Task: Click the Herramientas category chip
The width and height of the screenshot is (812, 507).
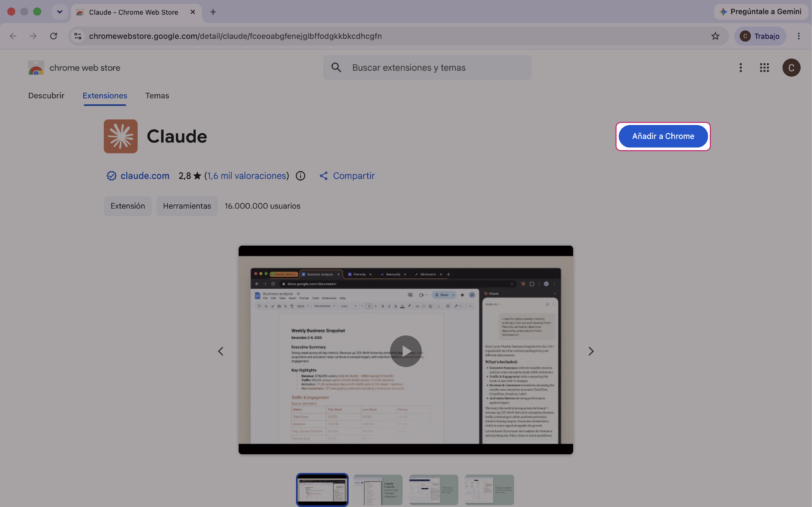Action: [187, 206]
